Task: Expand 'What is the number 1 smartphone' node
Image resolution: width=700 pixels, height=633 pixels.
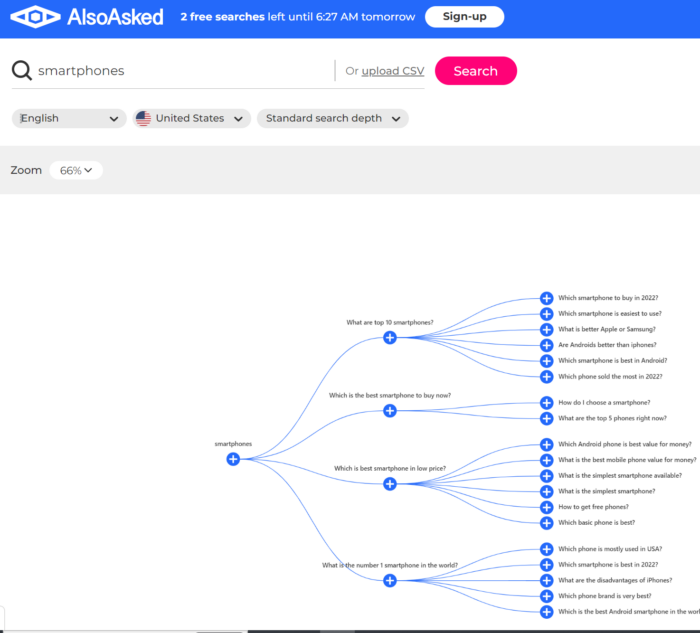Action: click(x=390, y=581)
